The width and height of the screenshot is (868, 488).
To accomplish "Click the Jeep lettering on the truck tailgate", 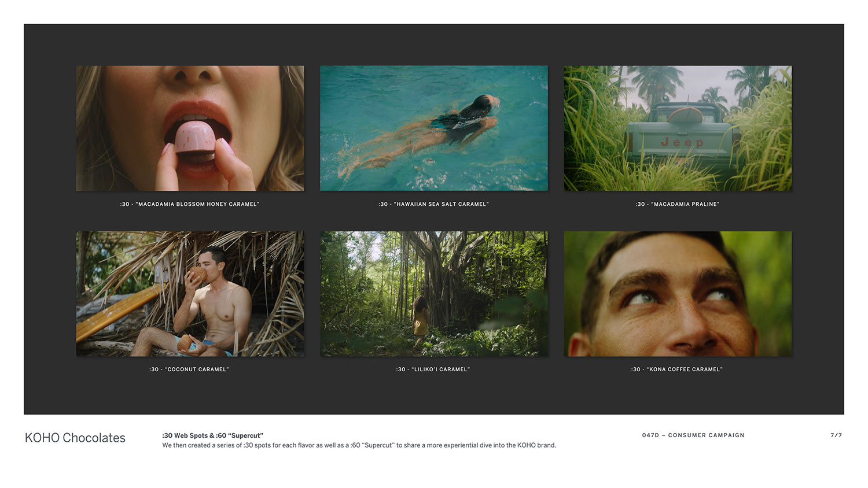I will coord(682,142).
